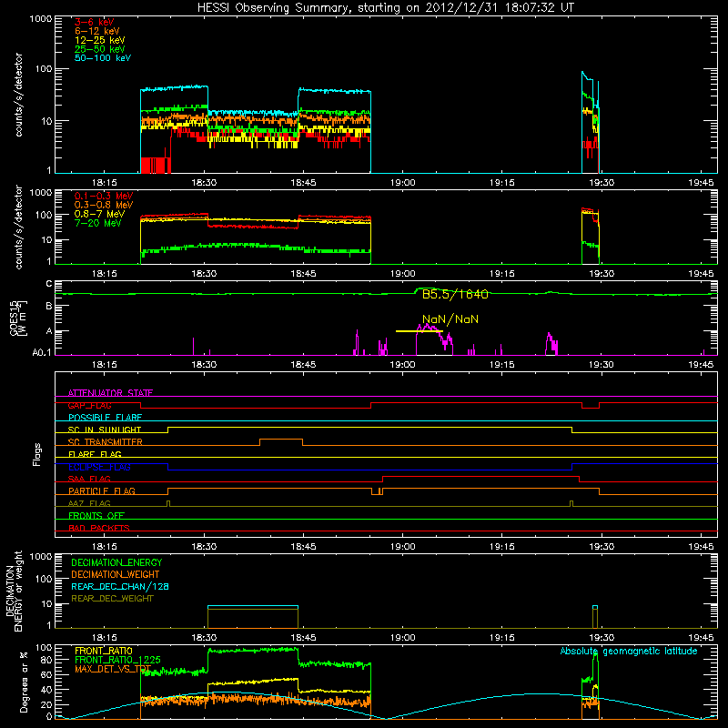Viewport: 728px width, 728px height.
Task: Click the 0.8-7 MeV legend label
Action: [x=99, y=214]
